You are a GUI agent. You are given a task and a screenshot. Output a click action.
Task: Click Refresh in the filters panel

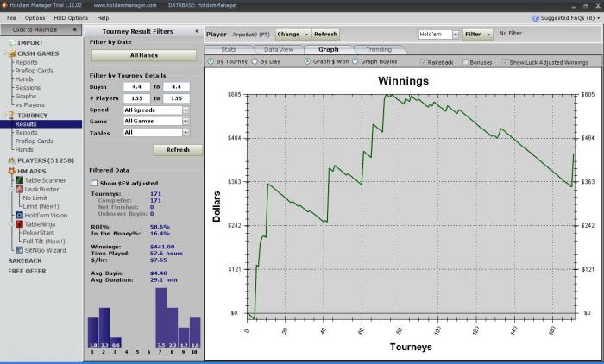point(178,150)
